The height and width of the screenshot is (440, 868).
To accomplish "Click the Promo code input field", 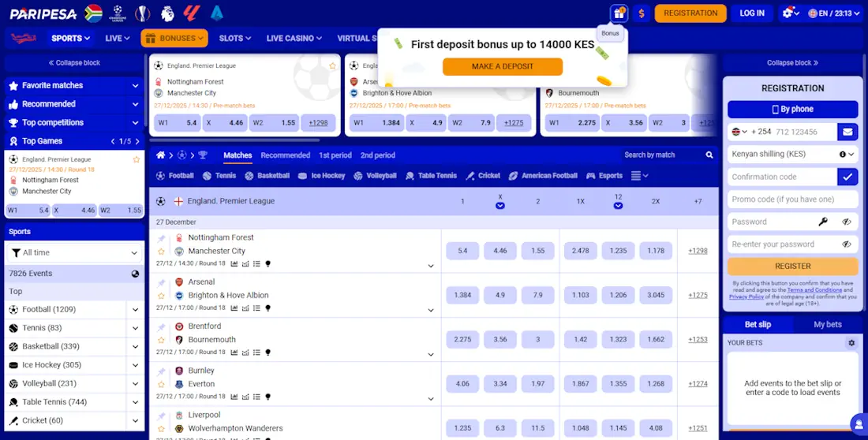I will point(793,199).
